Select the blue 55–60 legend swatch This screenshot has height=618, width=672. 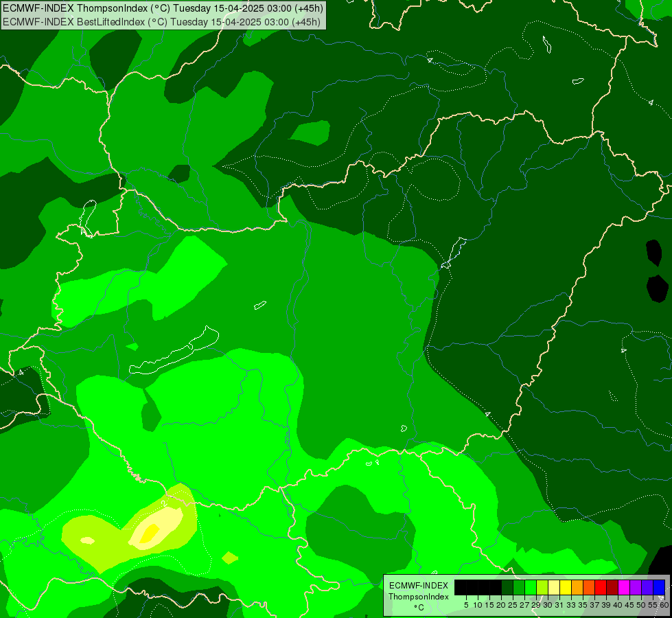(x=659, y=587)
